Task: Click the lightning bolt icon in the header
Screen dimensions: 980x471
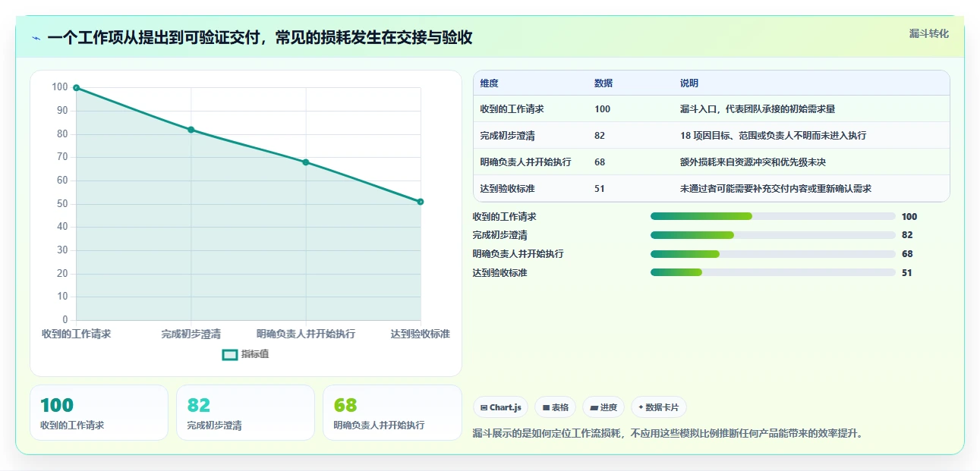Action: tap(36, 38)
